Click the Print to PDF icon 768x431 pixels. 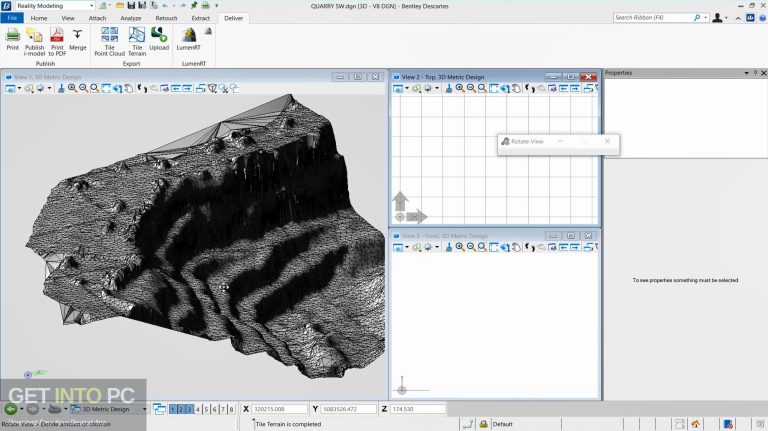coord(57,35)
